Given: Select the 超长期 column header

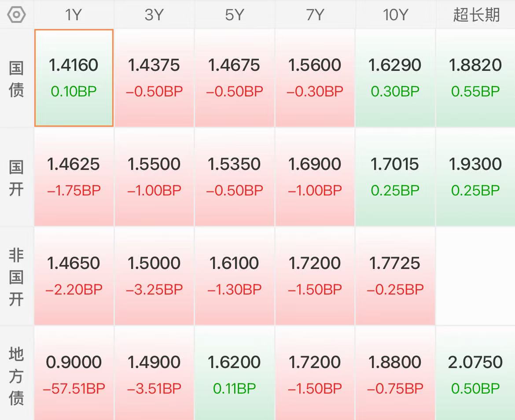Looking at the screenshot, I should tap(475, 15).
